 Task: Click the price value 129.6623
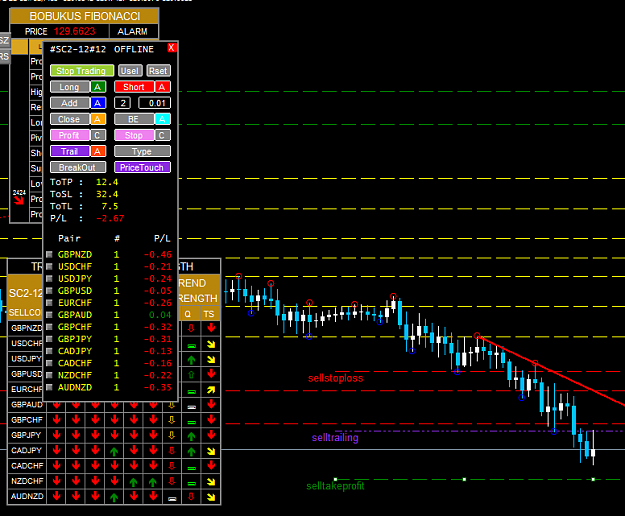75,31
